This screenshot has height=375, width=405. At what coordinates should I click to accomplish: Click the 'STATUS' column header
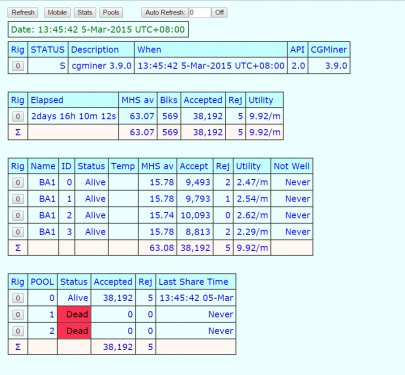(48, 50)
